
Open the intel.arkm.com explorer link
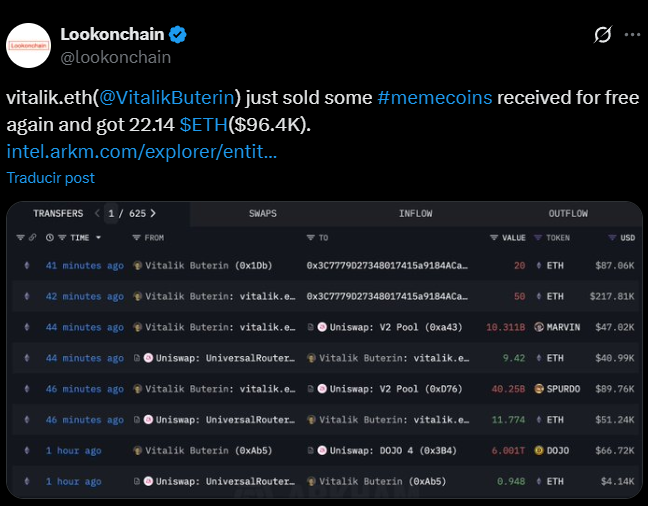(x=141, y=152)
